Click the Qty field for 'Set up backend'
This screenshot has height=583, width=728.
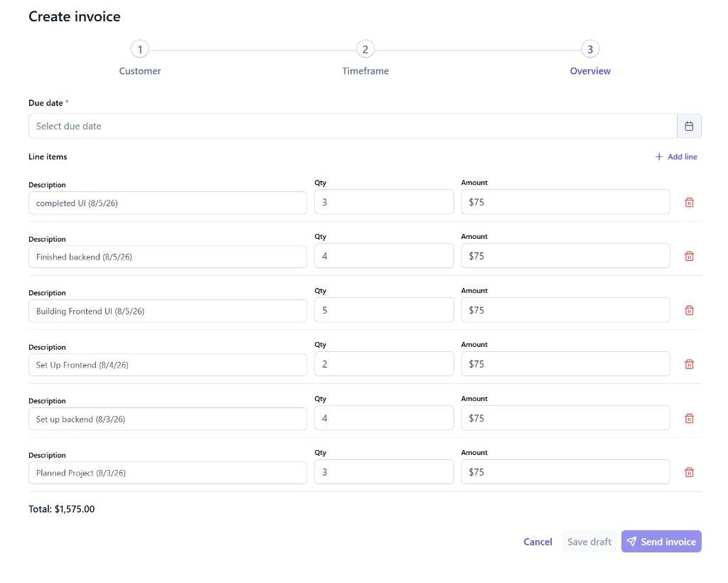384,418
